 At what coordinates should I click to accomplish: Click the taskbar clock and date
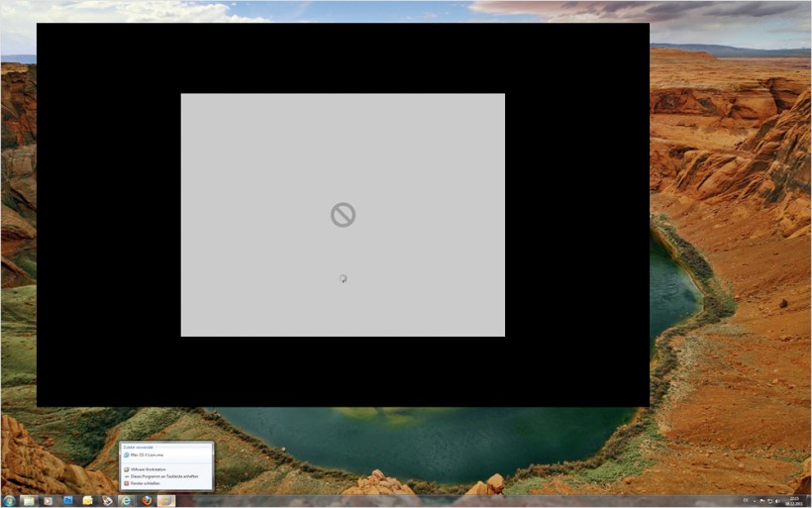point(793,501)
